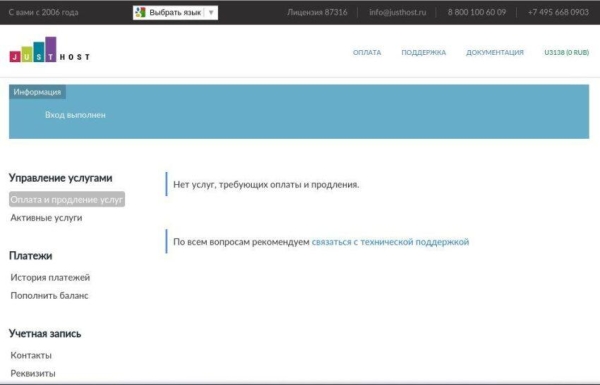Click the Google Translate icon

(140, 12)
